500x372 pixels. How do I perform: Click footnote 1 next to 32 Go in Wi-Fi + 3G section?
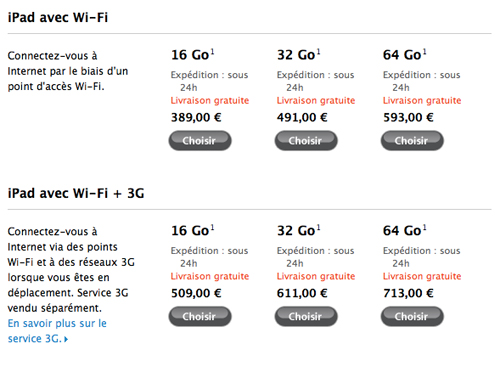319,227
